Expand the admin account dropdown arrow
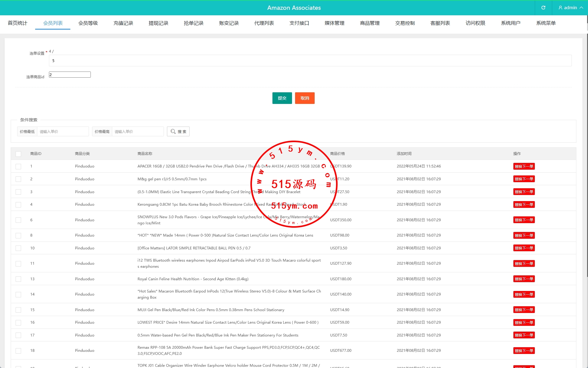Screen dimensions: 588x368 tap(581, 8)
